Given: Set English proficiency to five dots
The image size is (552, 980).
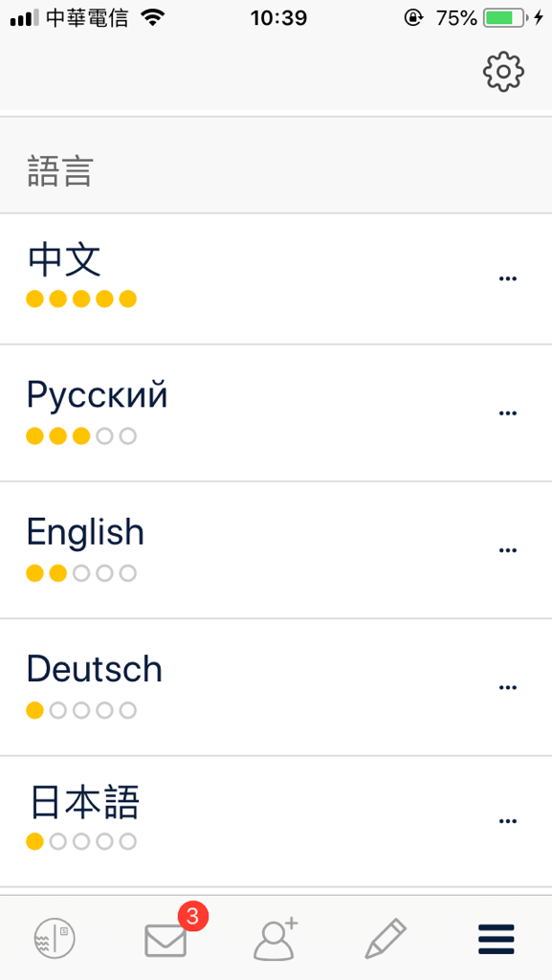Looking at the screenshot, I should pos(128,573).
